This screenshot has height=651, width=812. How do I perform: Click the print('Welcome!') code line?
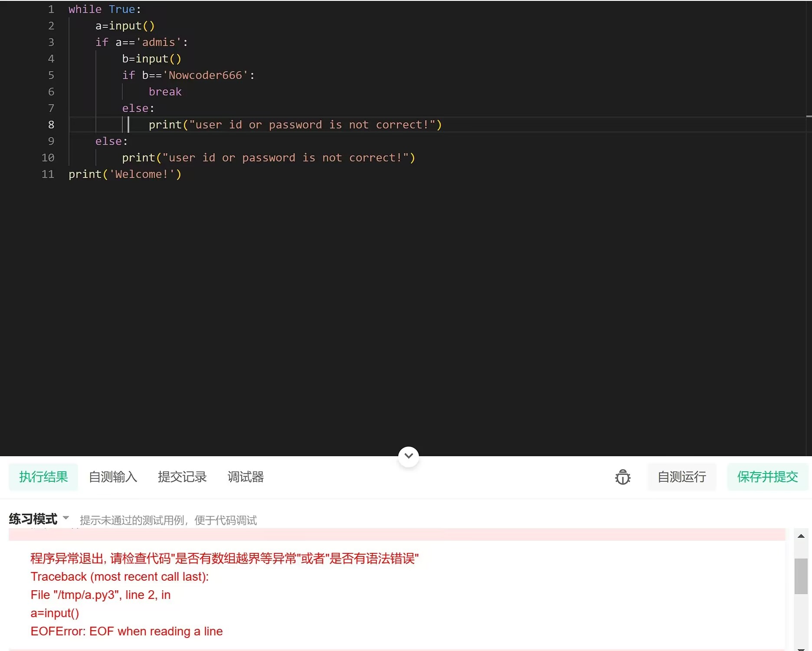pos(125,174)
